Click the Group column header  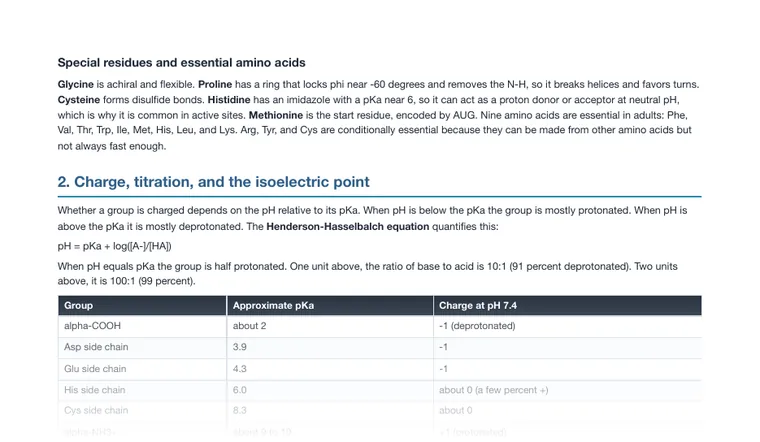pyautogui.click(x=142, y=306)
